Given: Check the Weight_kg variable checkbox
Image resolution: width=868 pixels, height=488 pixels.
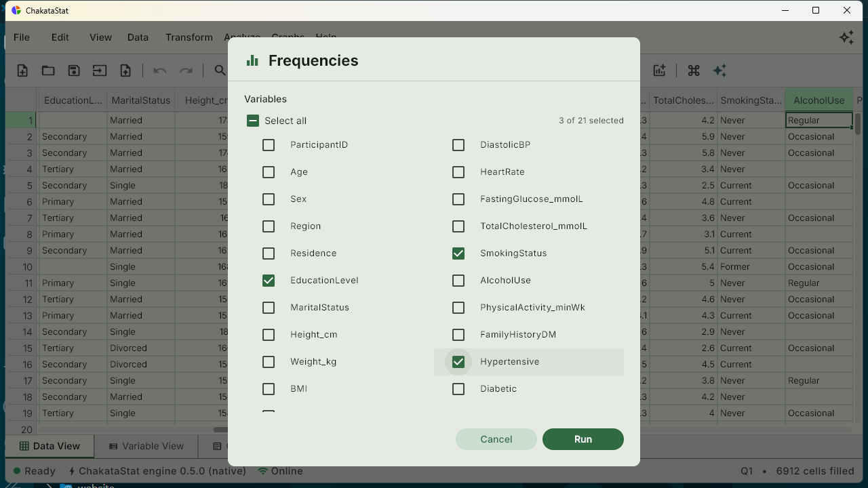Looking at the screenshot, I should 269,361.
